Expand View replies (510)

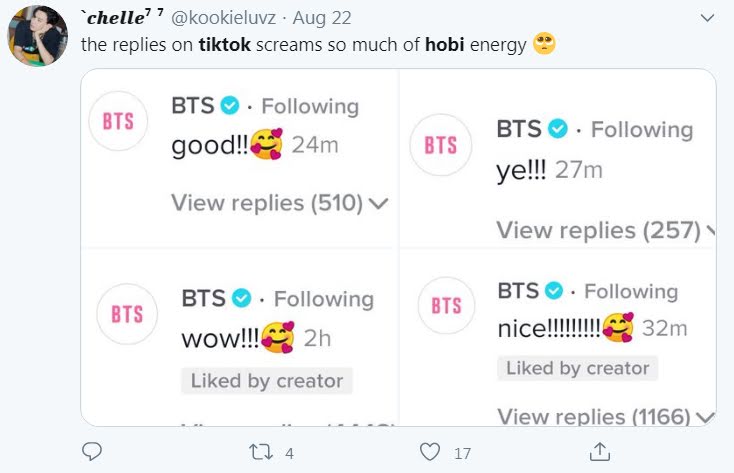click(x=279, y=203)
